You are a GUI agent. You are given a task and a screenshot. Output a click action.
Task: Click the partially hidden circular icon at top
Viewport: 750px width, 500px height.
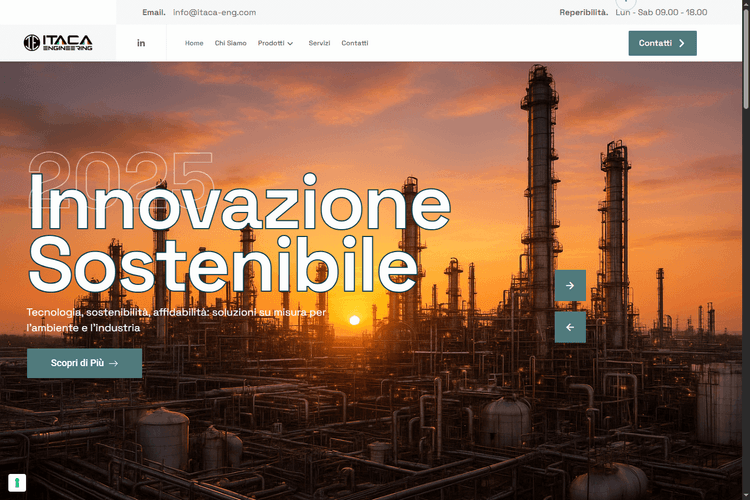pyautogui.click(x=626, y=4)
